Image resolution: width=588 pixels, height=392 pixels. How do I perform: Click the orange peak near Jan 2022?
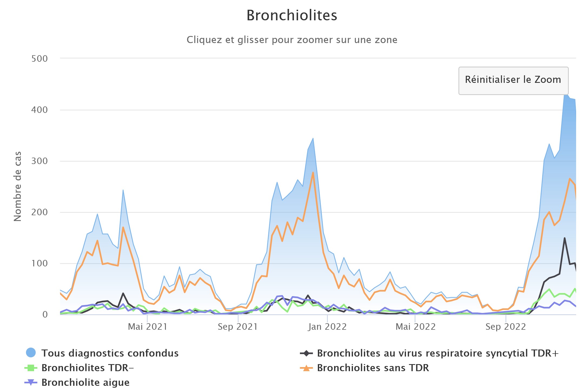313,172
